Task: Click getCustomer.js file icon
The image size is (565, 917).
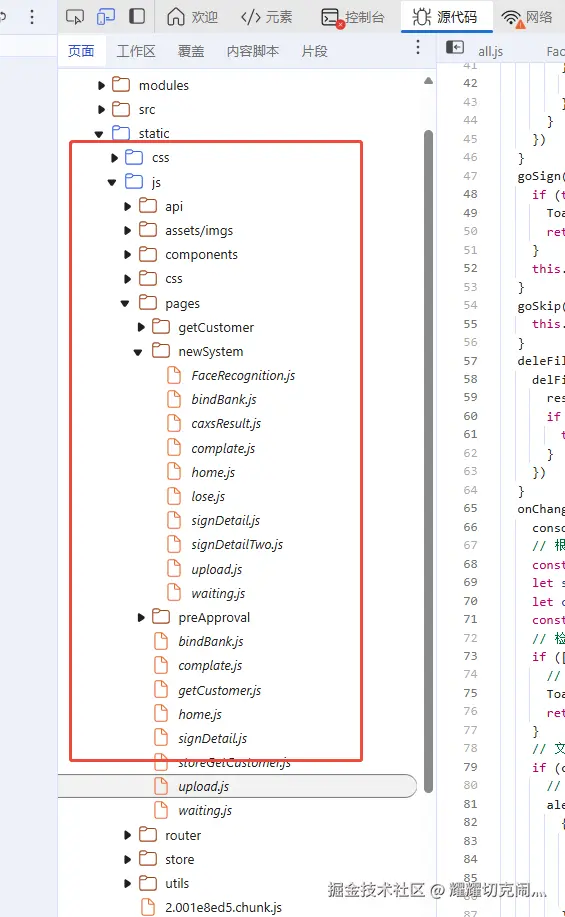Action: (161, 690)
